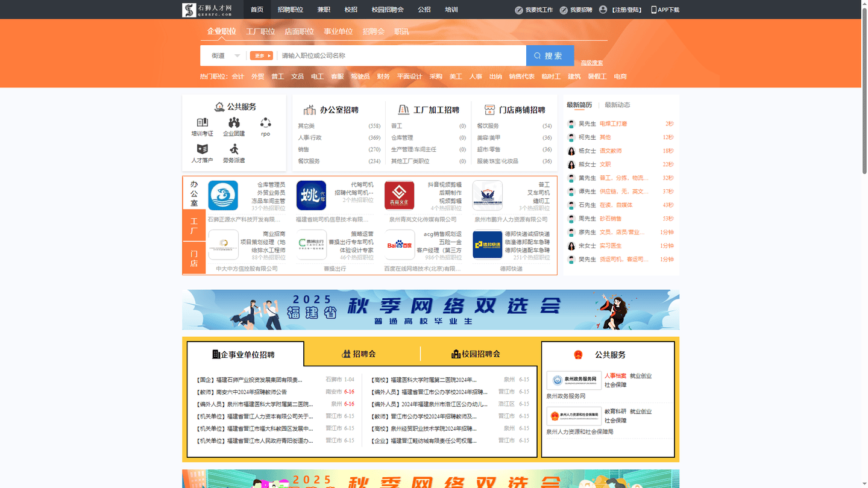This screenshot has height=488, width=868.
Task: Open the 中大中方信控 company logo
Action: [x=223, y=245]
